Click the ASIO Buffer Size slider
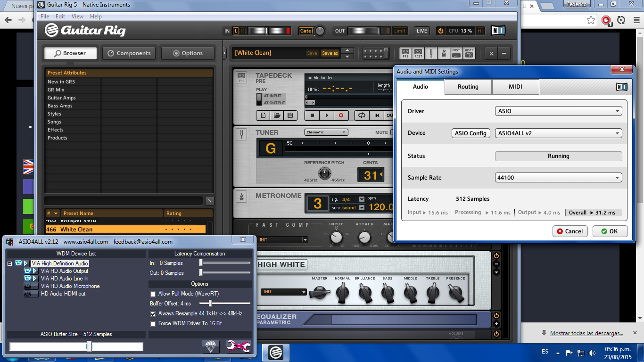Viewport: 644px width, 362px height. tap(76, 347)
